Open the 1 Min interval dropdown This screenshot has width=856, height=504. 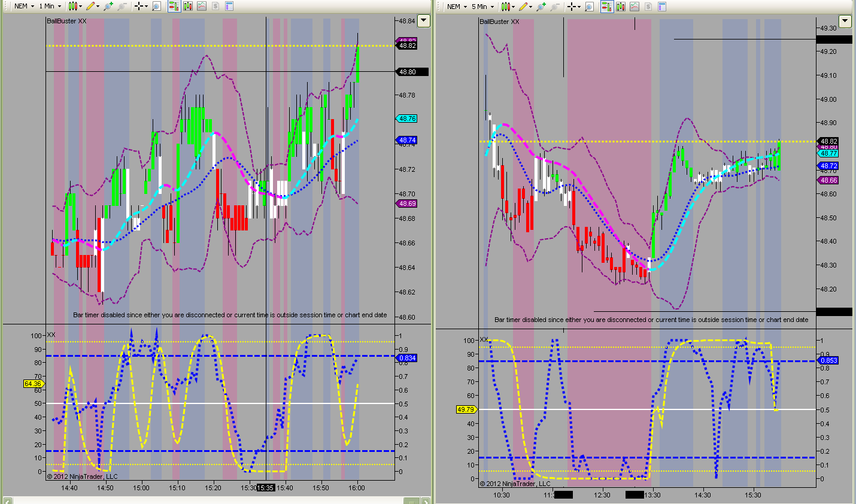[x=50, y=6]
